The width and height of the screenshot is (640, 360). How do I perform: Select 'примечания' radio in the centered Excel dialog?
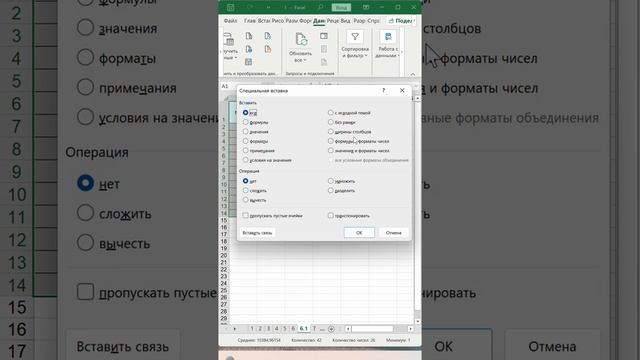pos(245,150)
